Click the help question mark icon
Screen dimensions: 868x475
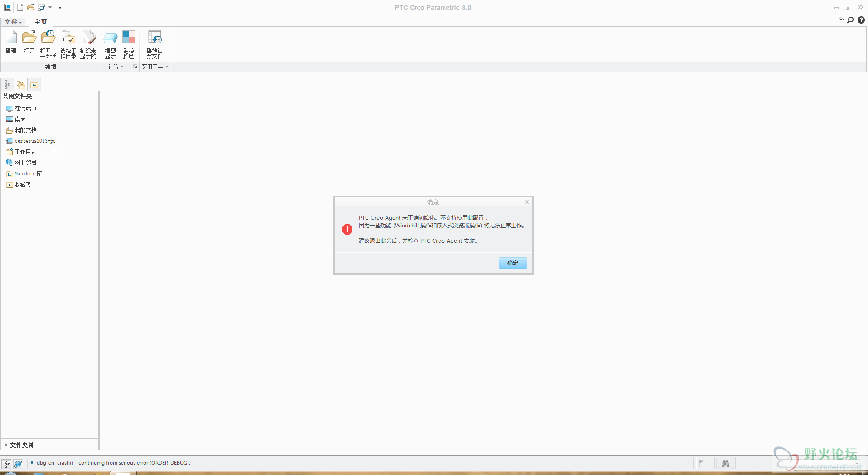861,20
